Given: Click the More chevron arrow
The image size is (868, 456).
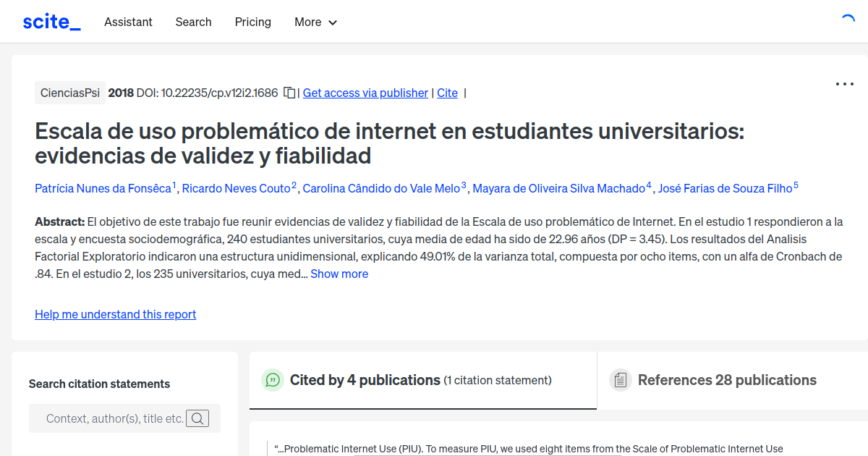Looking at the screenshot, I should [333, 22].
